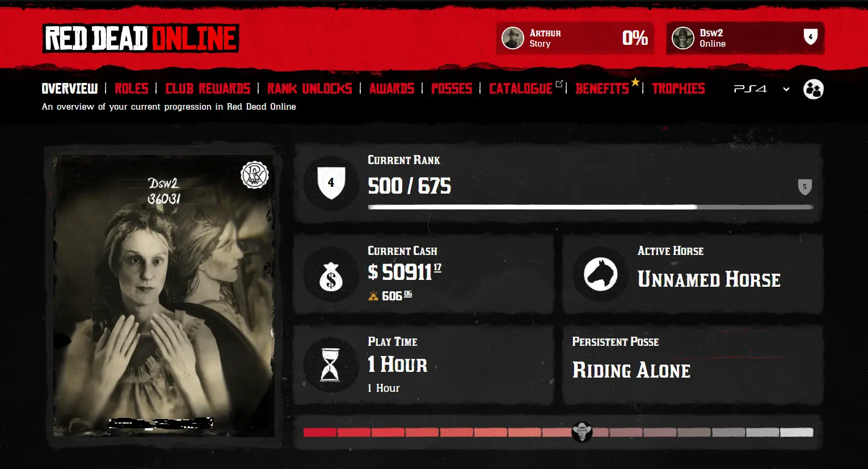
Task: Click the Dsw2 character portrait photo
Action: (164, 296)
